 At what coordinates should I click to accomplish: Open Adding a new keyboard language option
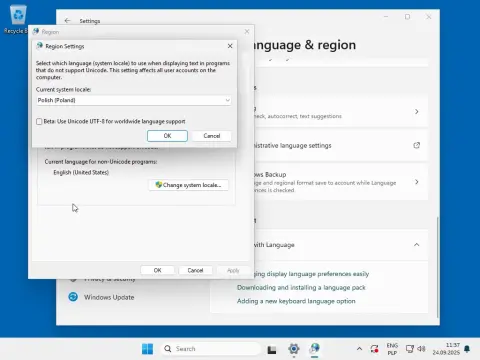click(x=296, y=301)
